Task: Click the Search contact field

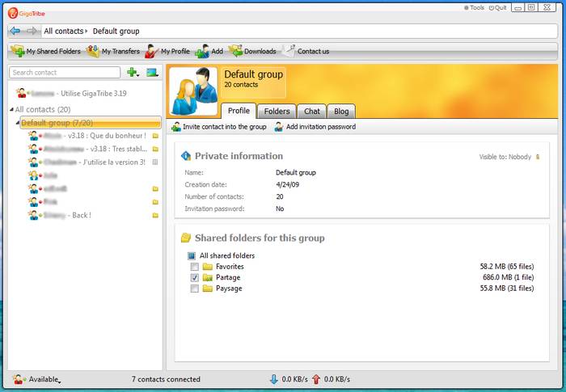Action: tap(65, 73)
